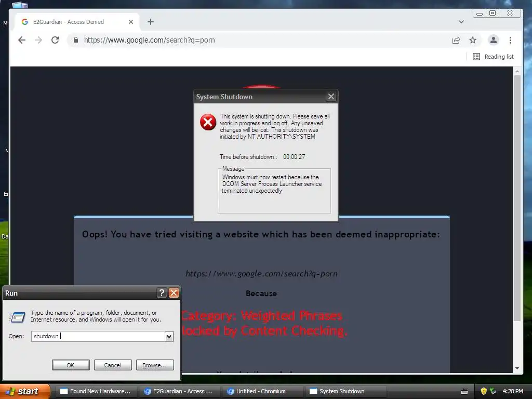Open the Windows Start menu

(25, 391)
